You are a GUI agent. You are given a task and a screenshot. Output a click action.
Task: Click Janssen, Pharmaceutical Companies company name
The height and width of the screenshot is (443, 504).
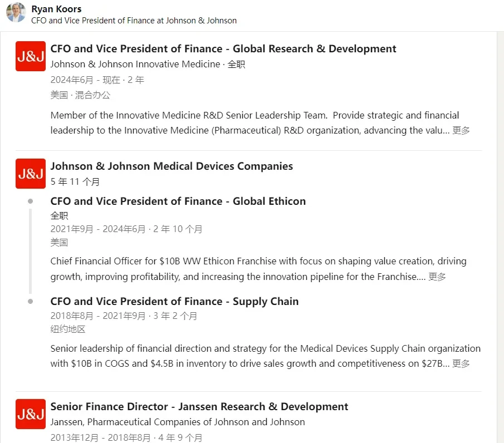(178, 422)
